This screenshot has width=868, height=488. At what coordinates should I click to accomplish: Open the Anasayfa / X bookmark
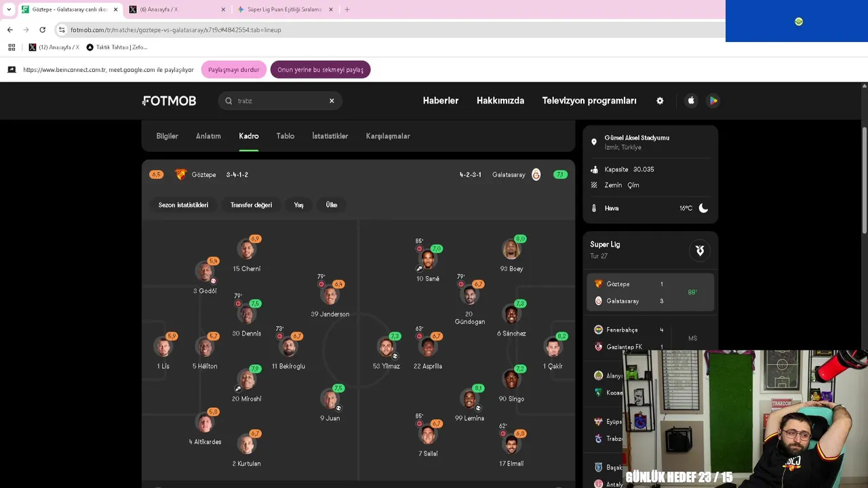click(54, 47)
